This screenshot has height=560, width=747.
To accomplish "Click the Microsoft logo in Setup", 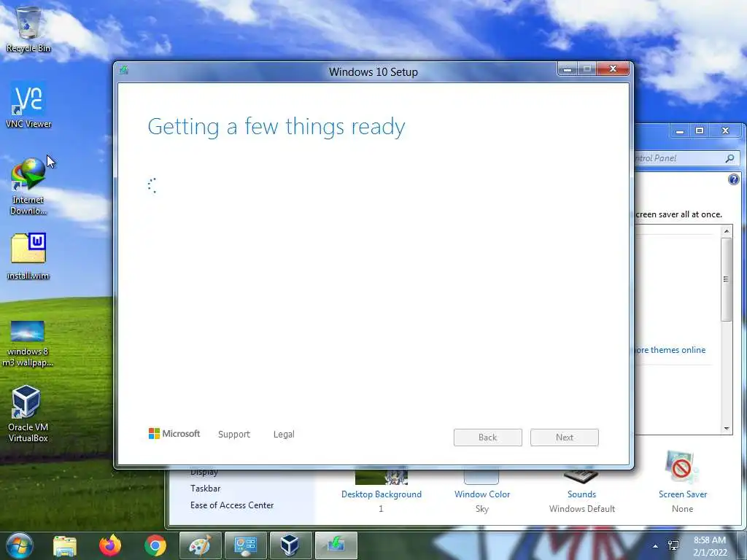I will pos(174,434).
